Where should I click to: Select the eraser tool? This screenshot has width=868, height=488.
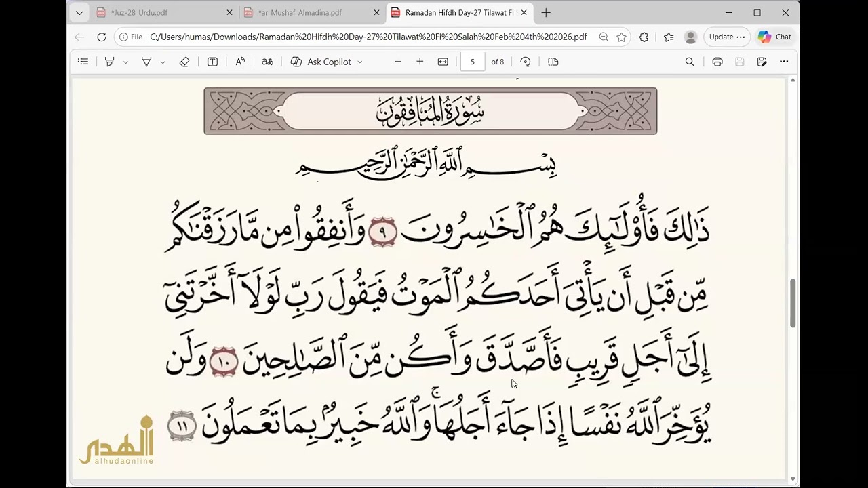pos(184,62)
